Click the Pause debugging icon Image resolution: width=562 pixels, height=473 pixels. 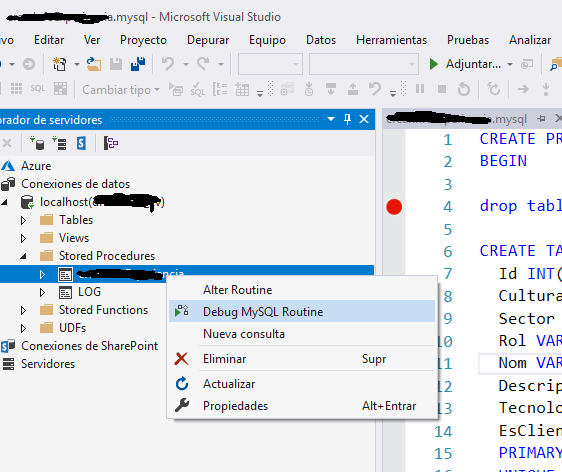tap(420, 89)
